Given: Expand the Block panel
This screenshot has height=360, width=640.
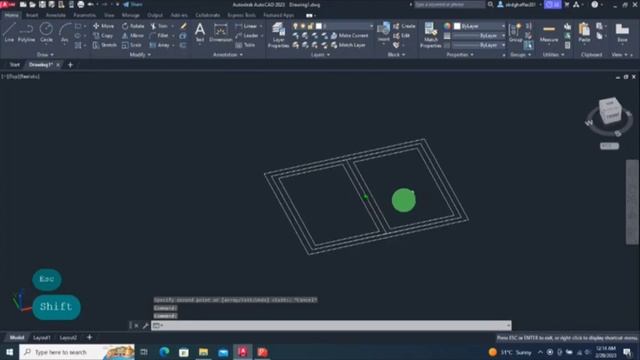Looking at the screenshot, I should tap(396, 54).
